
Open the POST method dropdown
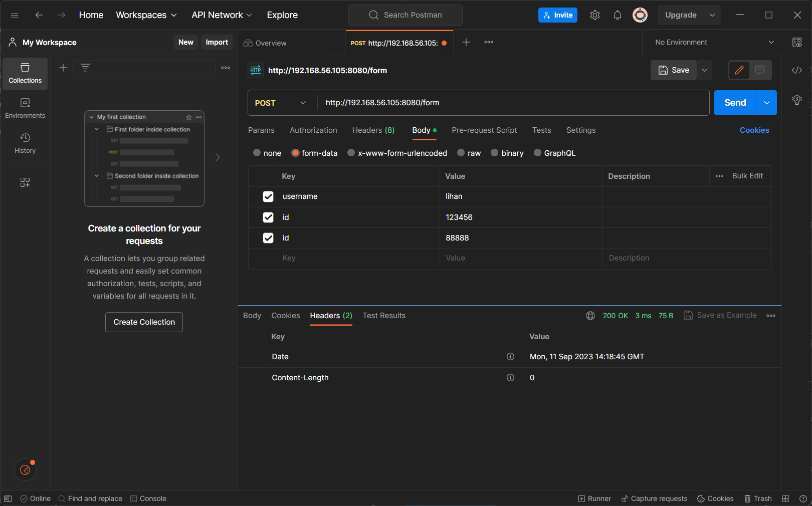282,103
